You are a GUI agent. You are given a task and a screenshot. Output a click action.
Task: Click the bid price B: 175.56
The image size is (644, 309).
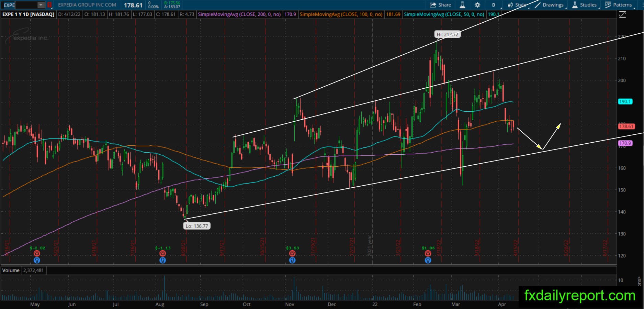[172, 3]
